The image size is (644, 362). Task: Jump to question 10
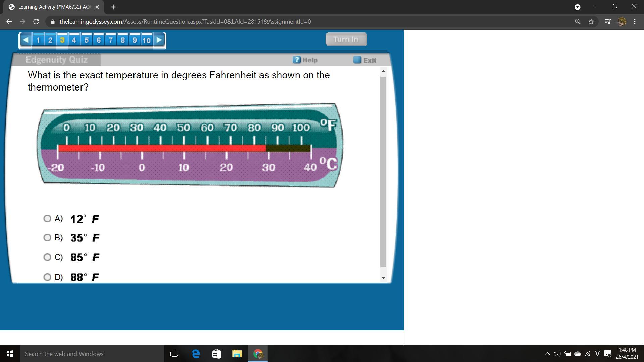coord(146,40)
